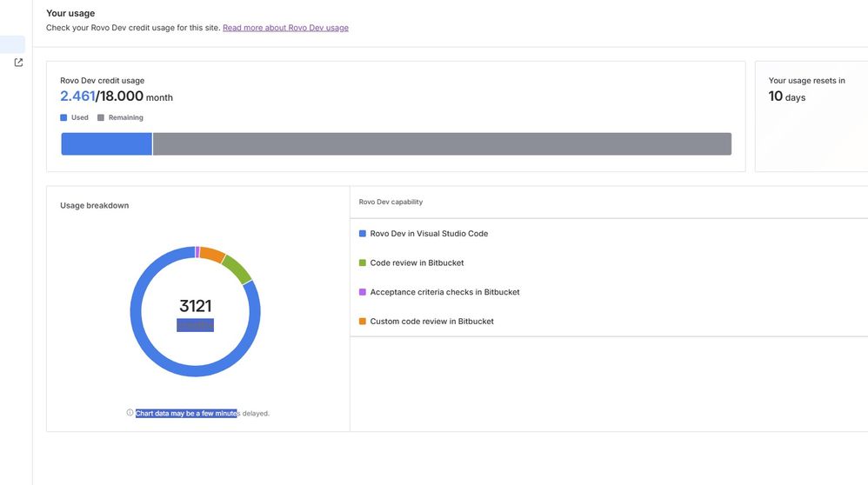Click the Your usage resets in label
868x485 pixels.
pos(806,81)
